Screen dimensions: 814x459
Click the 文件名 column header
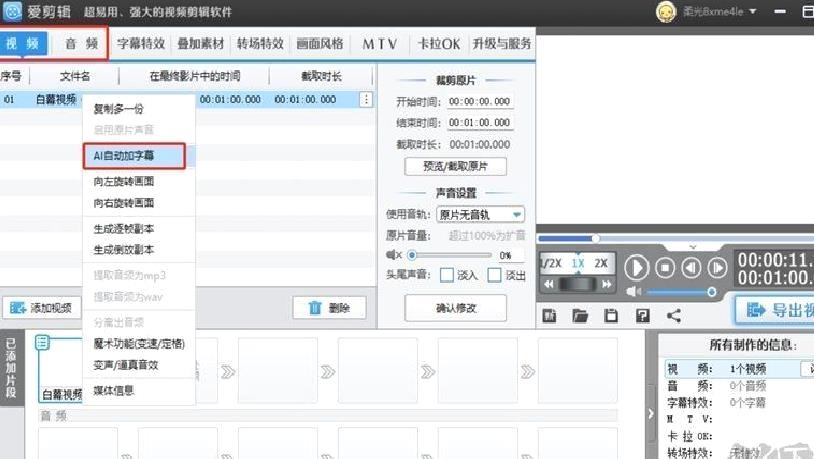75,76
